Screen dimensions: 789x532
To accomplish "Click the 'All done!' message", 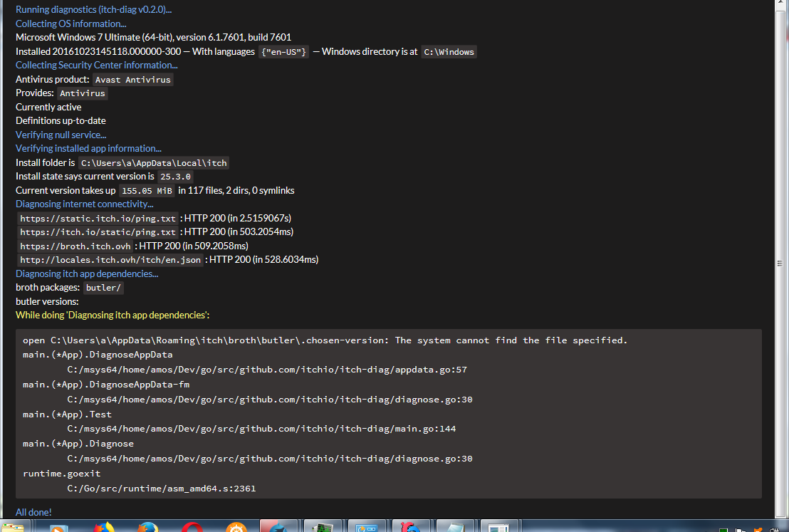I will tap(33, 512).
